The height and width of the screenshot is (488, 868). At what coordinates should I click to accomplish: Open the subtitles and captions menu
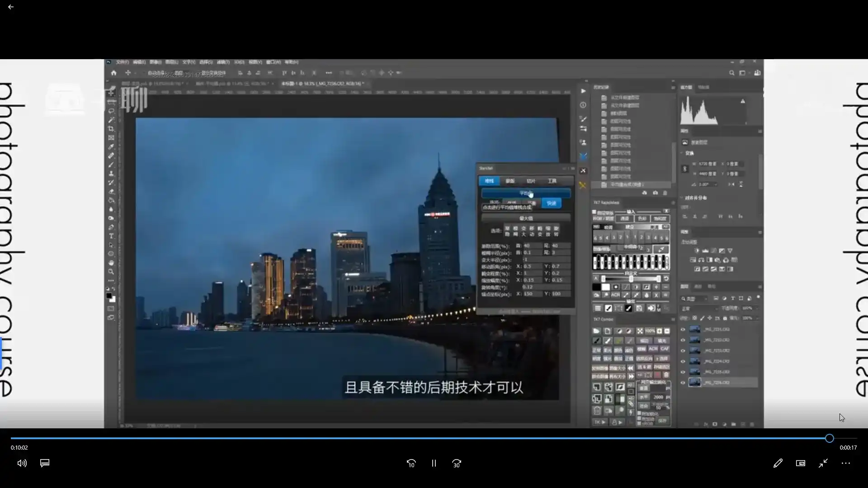(x=45, y=463)
